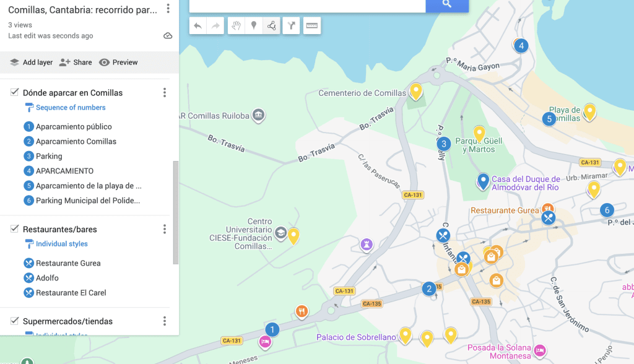
Task: Click the cloud save status icon
Action: (x=168, y=36)
